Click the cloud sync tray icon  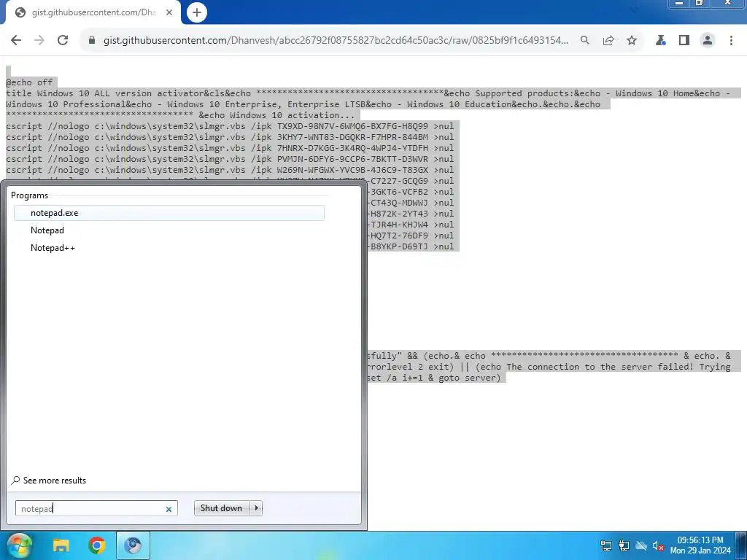[x=641, y=546]
